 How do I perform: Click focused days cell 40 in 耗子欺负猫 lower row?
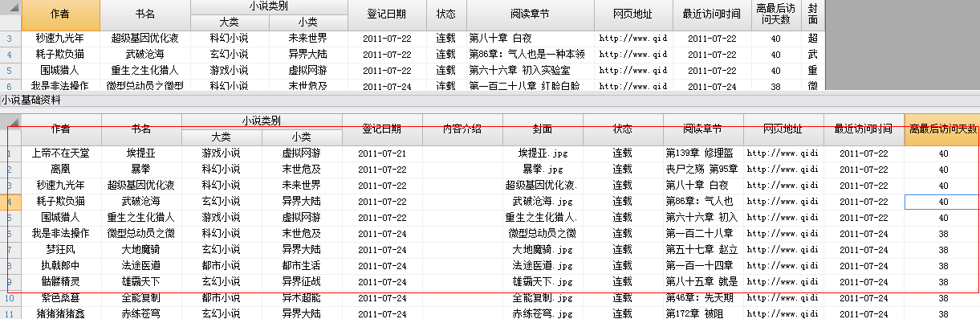point(942,201)
